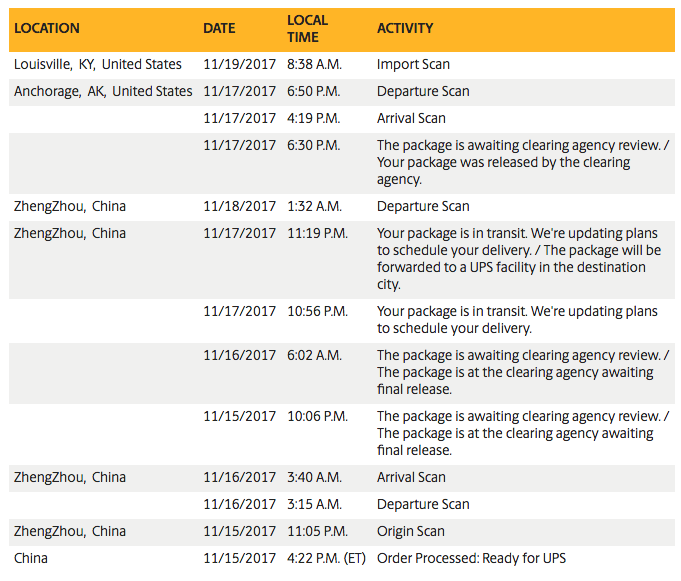The height and width of the screenshot is (581, 681).
Task: Select Order Processed: Ready for UPS text
Action: 471,558
